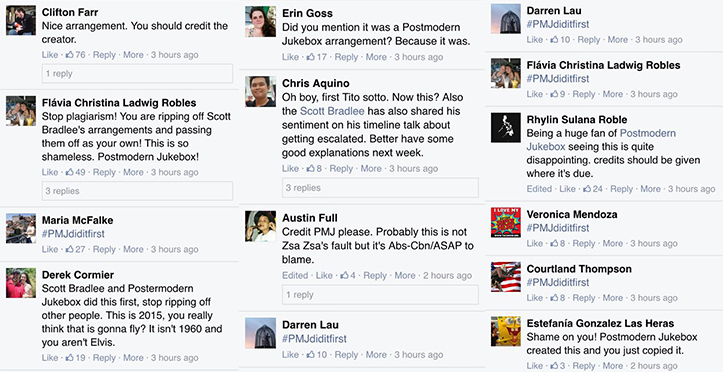Click thumbs-up icon on Courtland Thompson's comment
This screenshot has width=723, height=372.
point(554,298)
